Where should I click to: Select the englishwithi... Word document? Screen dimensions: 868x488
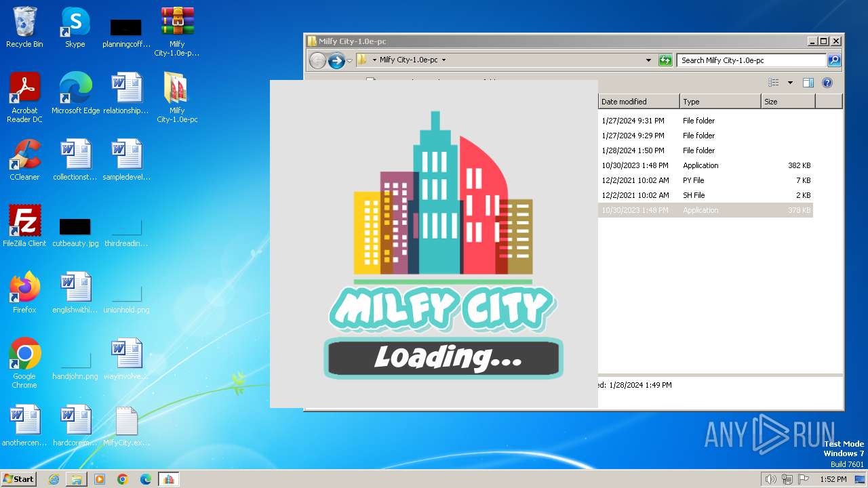coord(75,293)
